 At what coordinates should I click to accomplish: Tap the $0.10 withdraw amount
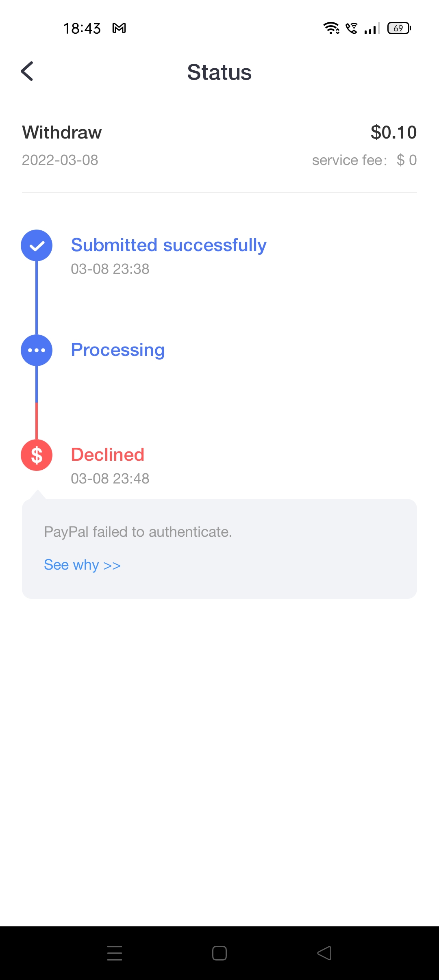coord(393,132)
